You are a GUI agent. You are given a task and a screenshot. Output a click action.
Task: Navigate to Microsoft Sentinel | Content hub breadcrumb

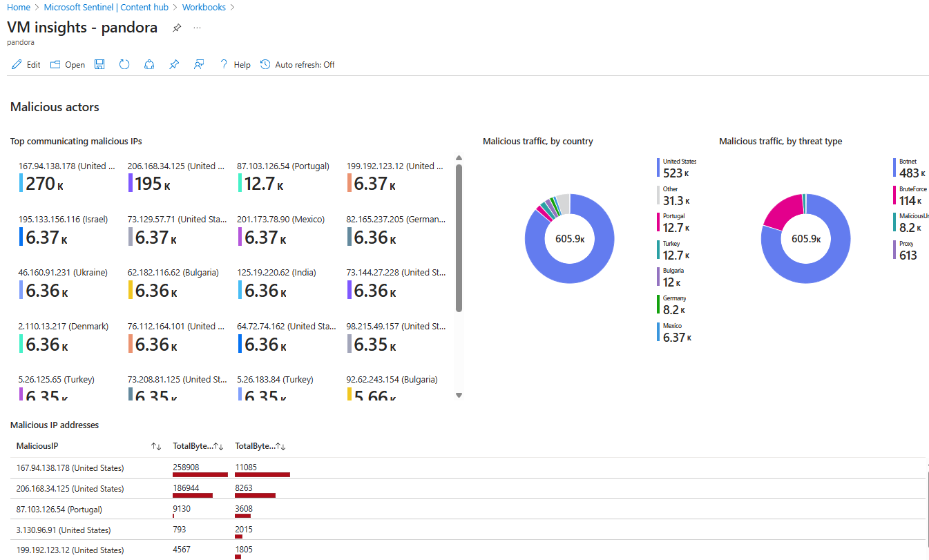(x=107, y=7)
